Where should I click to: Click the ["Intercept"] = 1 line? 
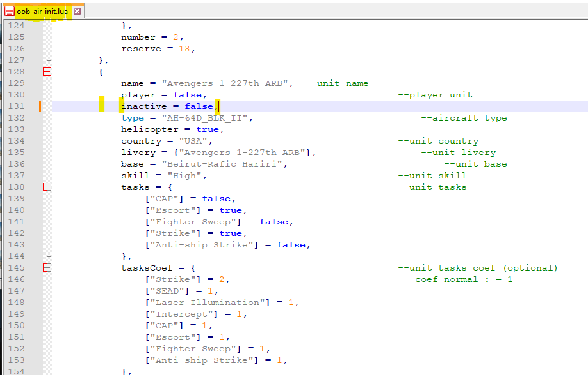196,314
